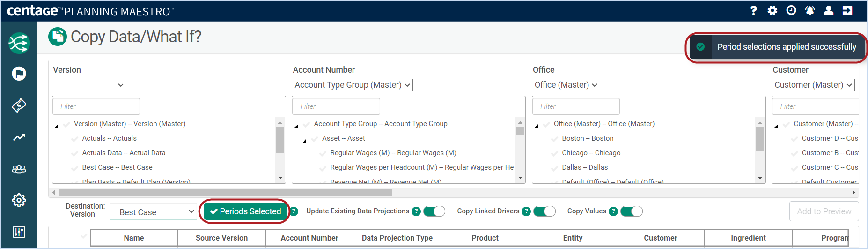The width and height of the screenshot is (868, 249).
Task: Sort by the Ingredient column header
Action: click(748, 238)
